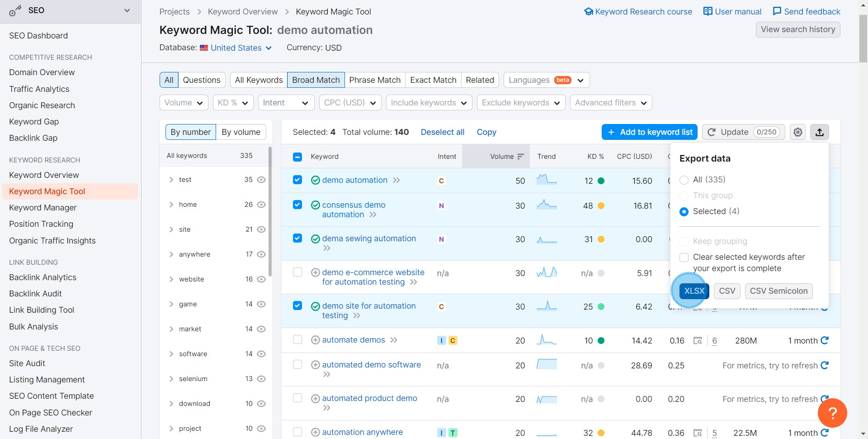This screenshot has width=868, height=439.
Task: Select the Selected (4) export radio
Action: point(684,212)
